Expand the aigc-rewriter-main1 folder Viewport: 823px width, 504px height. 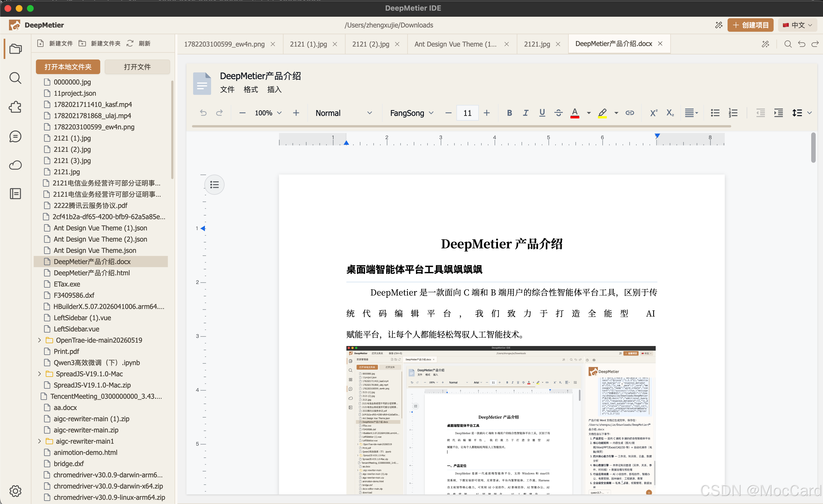click(39, 441)
